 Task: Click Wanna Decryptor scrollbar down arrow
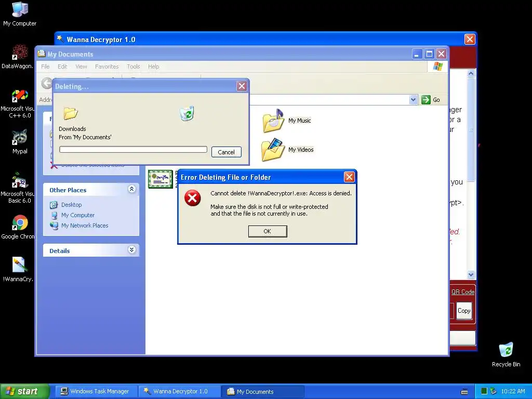click(471, 274)
